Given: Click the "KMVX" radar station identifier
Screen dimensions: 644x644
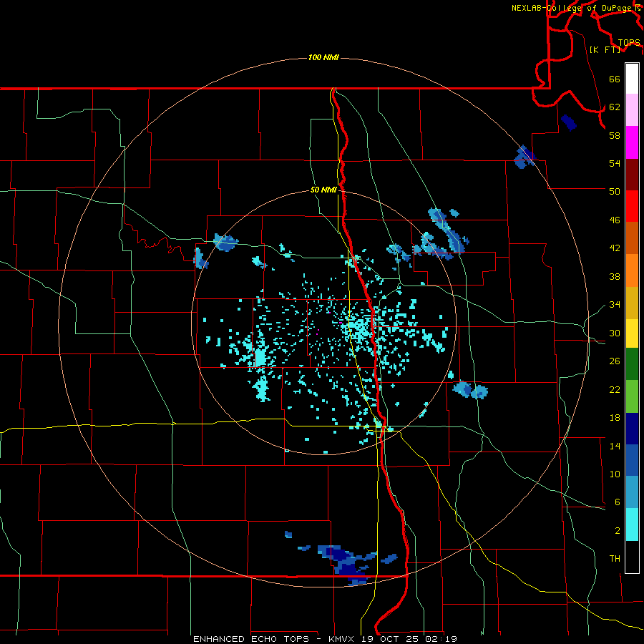Looking at the screenshot, I should click(341, 639).
